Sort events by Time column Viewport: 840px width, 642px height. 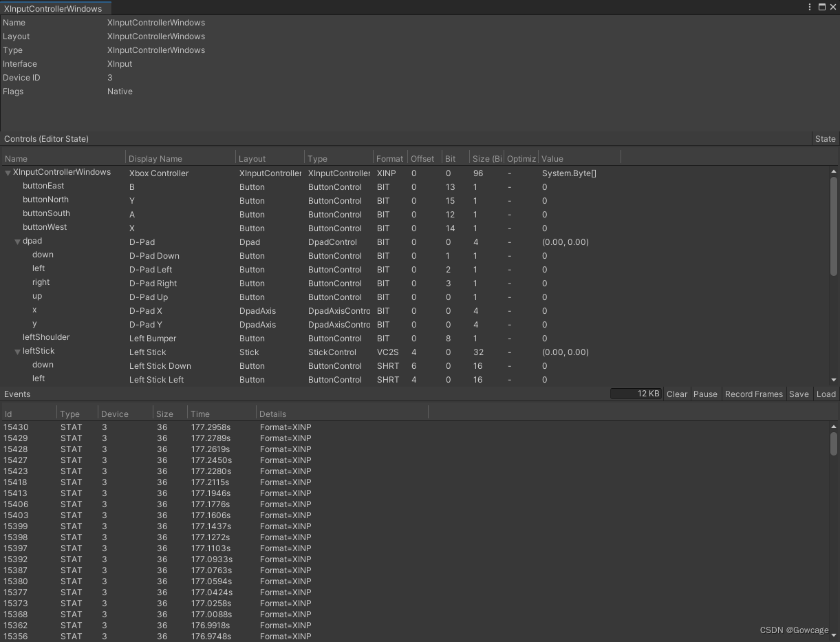point(222,414)
